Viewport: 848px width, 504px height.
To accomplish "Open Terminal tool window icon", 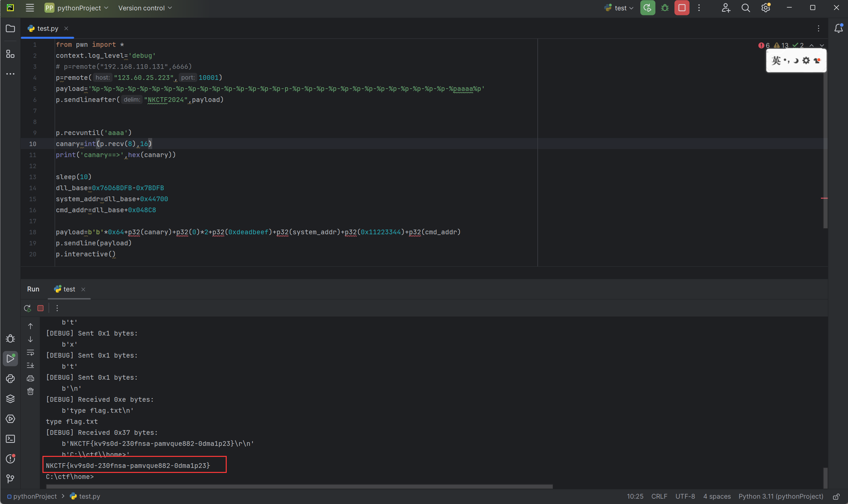I will coord(10,439).
